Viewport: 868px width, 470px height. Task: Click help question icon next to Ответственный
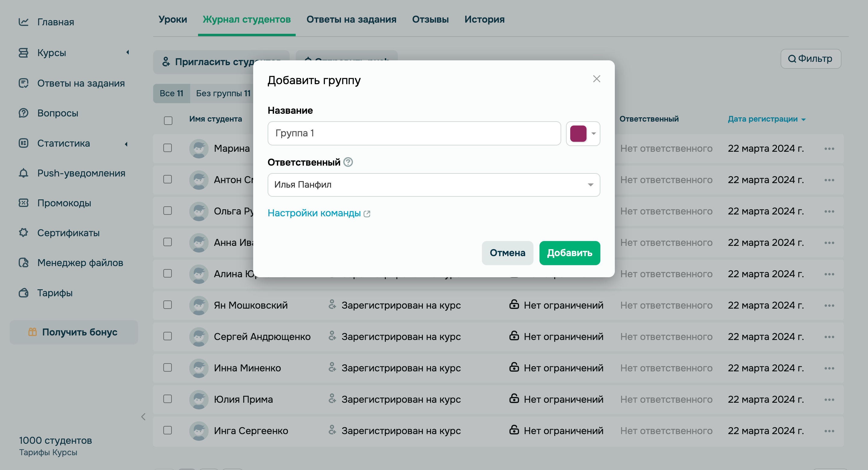(x=348, y=162)
